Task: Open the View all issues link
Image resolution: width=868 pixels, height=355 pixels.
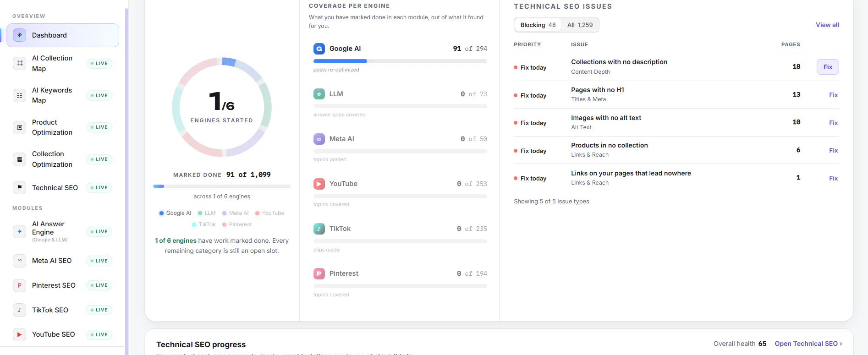Action: pos(827,25)
